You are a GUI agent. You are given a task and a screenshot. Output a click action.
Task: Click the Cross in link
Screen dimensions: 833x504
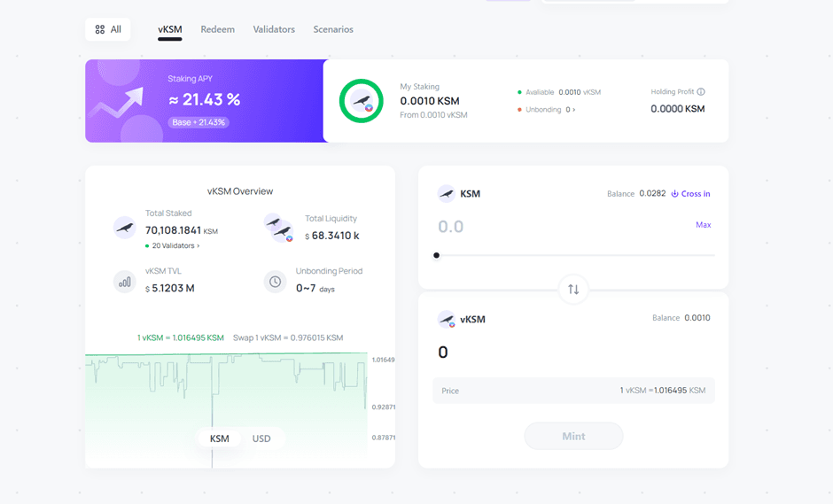(x=690, y=194)
